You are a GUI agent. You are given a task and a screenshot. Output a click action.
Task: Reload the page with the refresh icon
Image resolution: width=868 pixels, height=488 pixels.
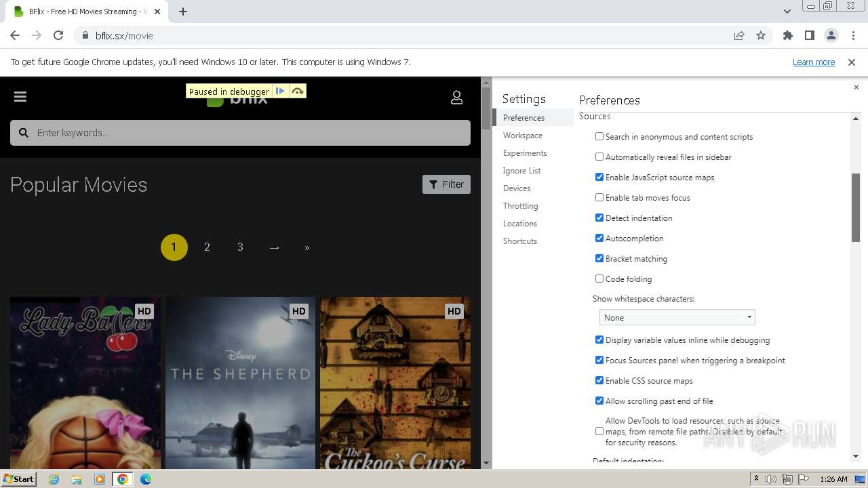58,36
